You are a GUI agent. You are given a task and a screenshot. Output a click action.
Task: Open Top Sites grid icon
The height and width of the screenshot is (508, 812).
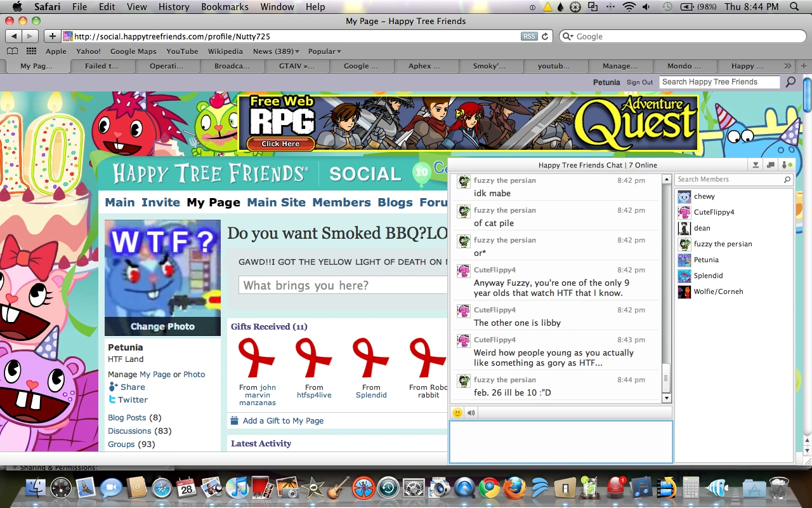click(32, 51)
